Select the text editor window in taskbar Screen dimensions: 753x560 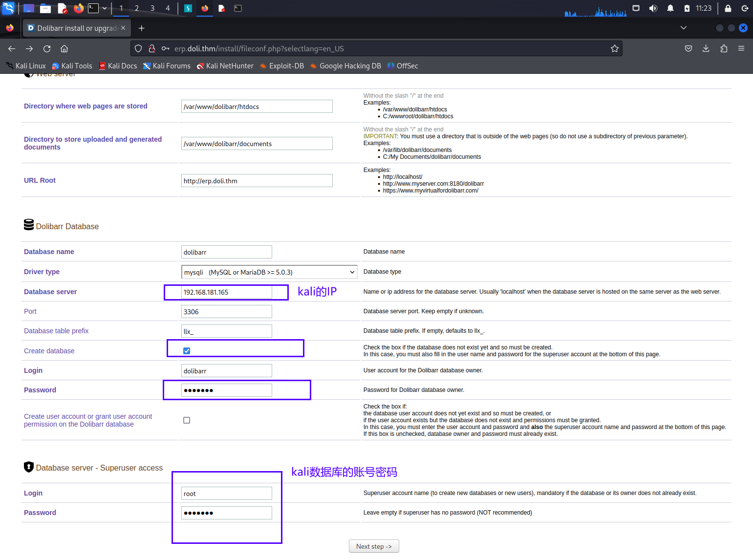point(221,8)
